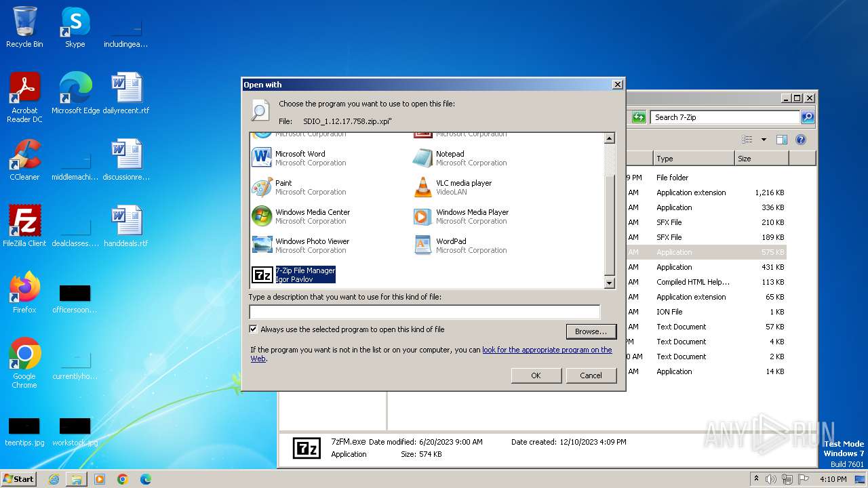Click the Chrome taskbar icon
This screenshot has width=868, height=488.
[x=123, y=479]
